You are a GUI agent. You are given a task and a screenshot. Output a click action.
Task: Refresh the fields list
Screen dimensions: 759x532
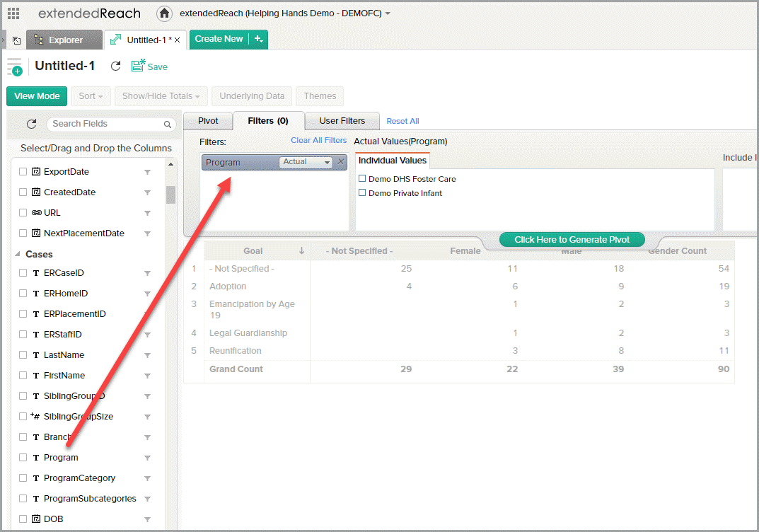(31, 124)
